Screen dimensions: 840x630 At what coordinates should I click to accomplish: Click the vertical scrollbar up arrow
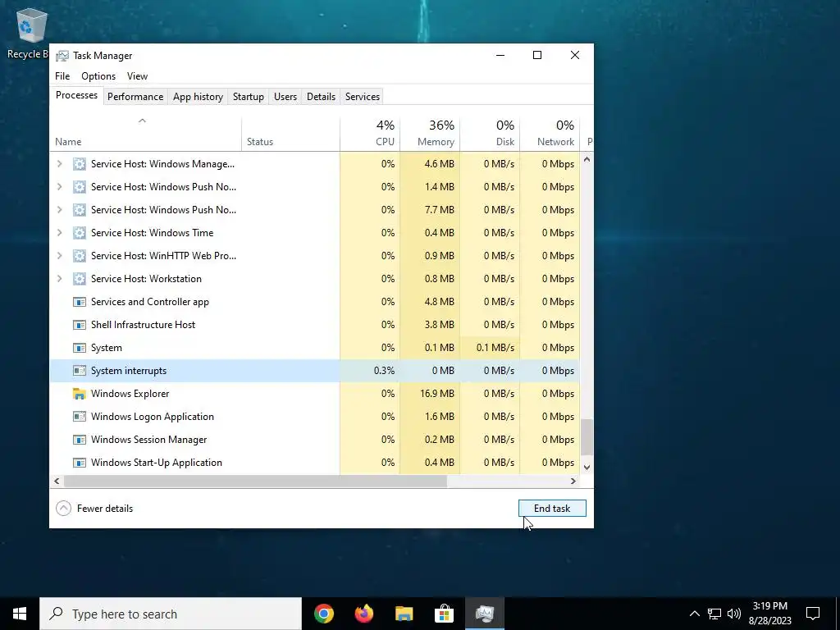pos(587,160)
